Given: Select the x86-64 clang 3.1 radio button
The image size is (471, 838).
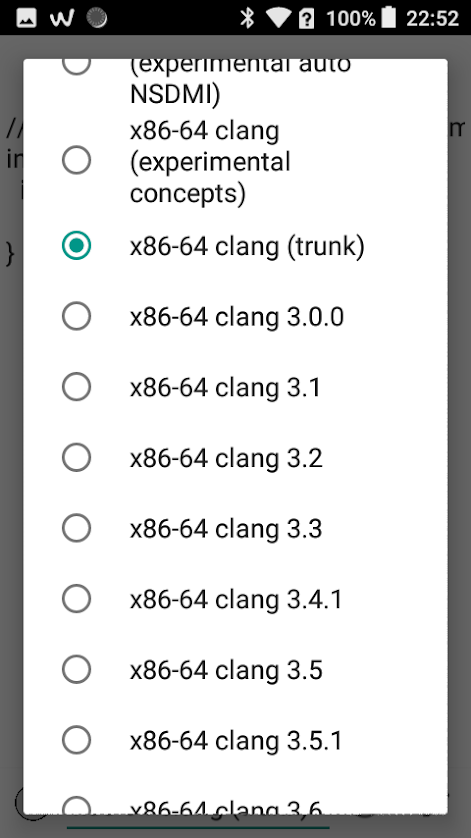Looking at the screenshot, I should [x=76, y=386].
